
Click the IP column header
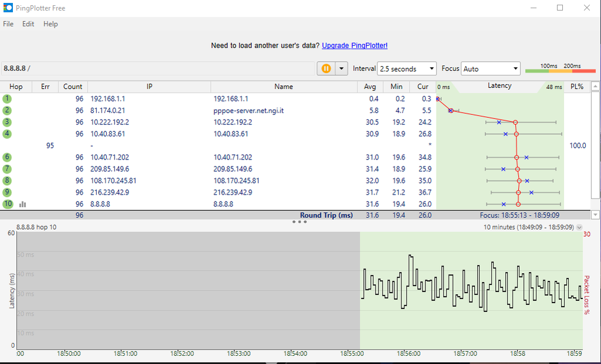[x=150, y=87]
